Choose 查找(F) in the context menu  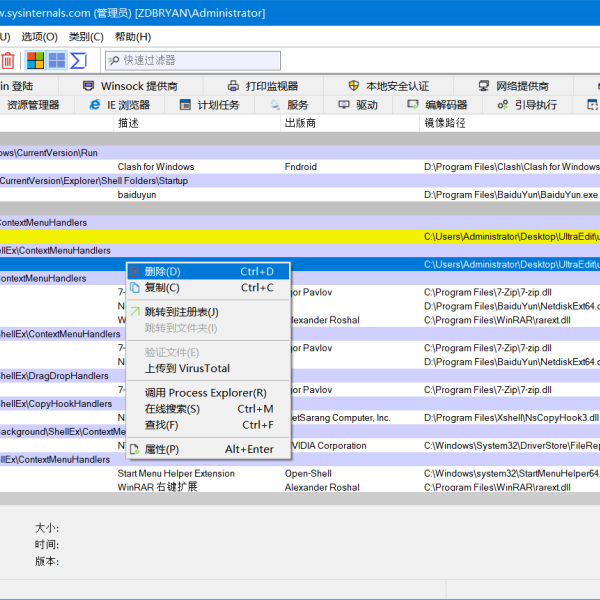[x=208, y=425]
